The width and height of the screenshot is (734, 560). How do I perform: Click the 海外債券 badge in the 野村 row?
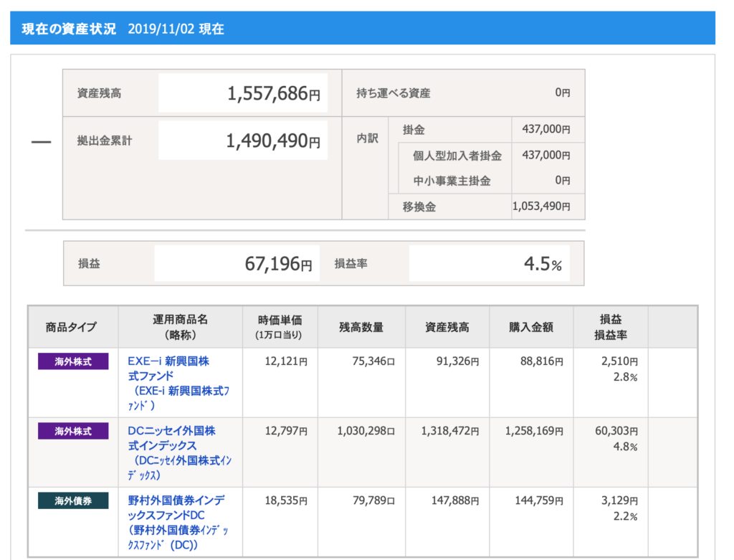tap(73, 500)
